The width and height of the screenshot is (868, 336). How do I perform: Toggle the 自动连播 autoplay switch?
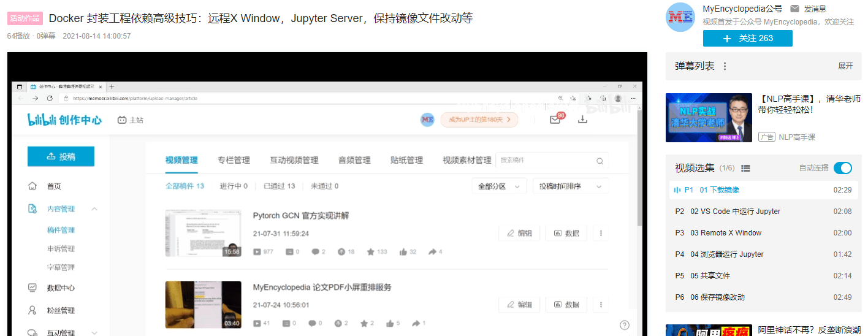[842, 168]
